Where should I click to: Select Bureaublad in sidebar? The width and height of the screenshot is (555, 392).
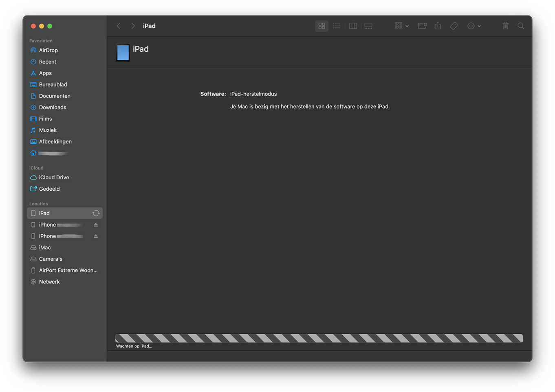[65, 84]
